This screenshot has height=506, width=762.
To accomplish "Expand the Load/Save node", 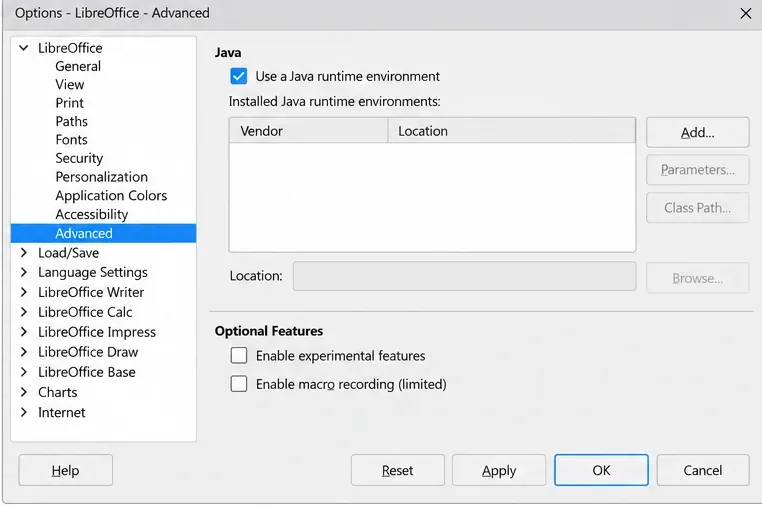I will click(23, 252).
